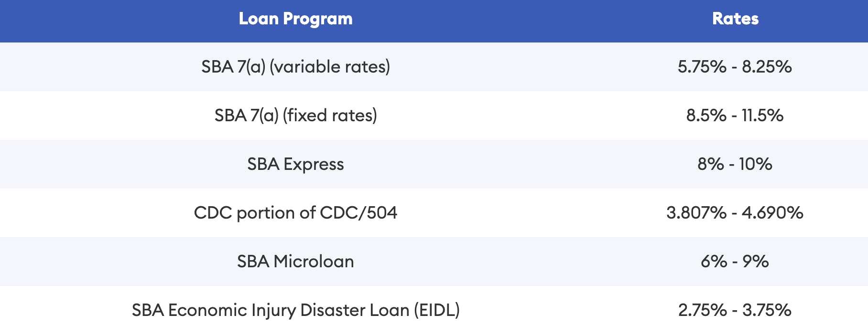
Task: Click the "(variable rates)" text
Action: click(x=330, y=67)
